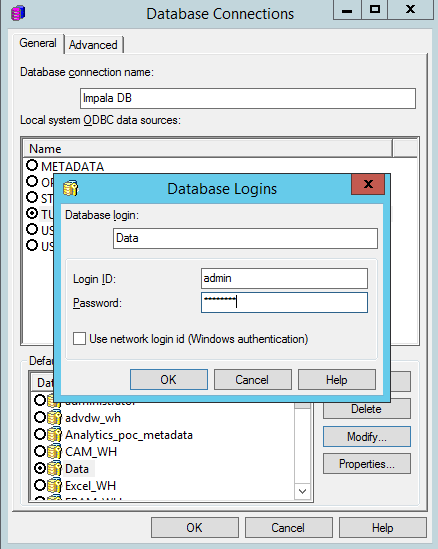Click the Password input field
The height and width of the screenshot is (549, 438).
point(284,303)
